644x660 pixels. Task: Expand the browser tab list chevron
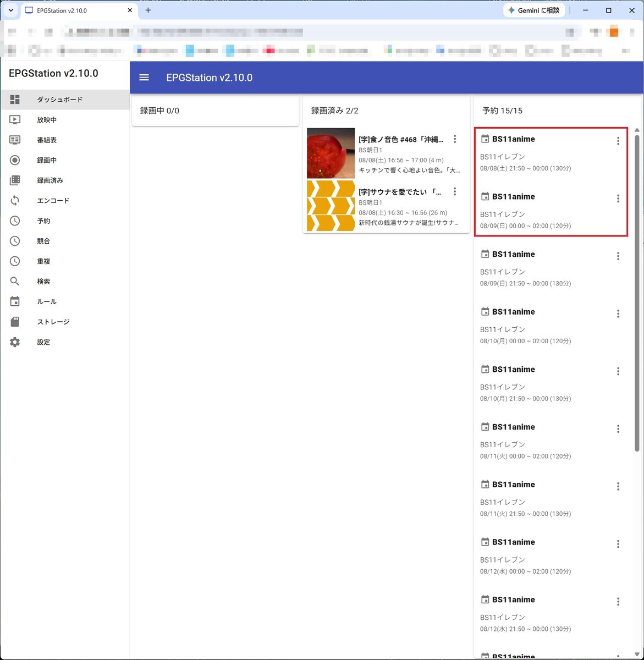point(10,10)
